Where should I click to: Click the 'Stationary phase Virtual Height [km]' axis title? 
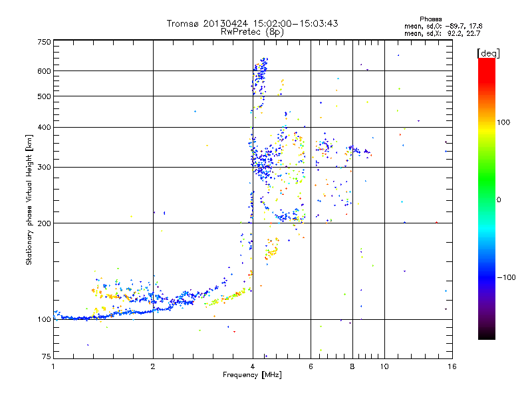29,200
